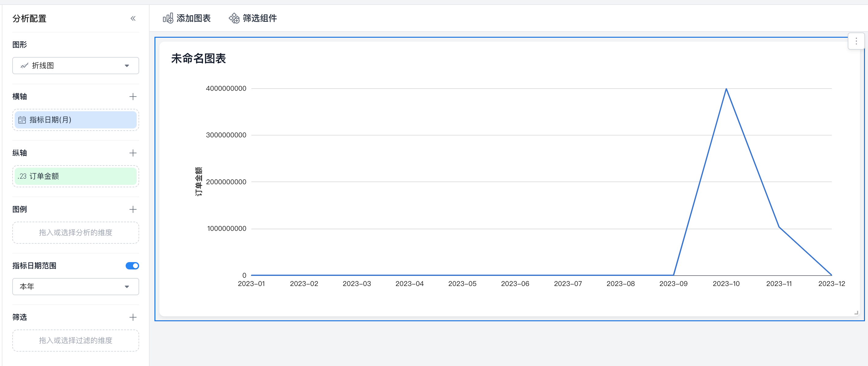Click the 图例 dimension drop area
The height and width of the screenshot is (366, 868).
coord(75,233)
